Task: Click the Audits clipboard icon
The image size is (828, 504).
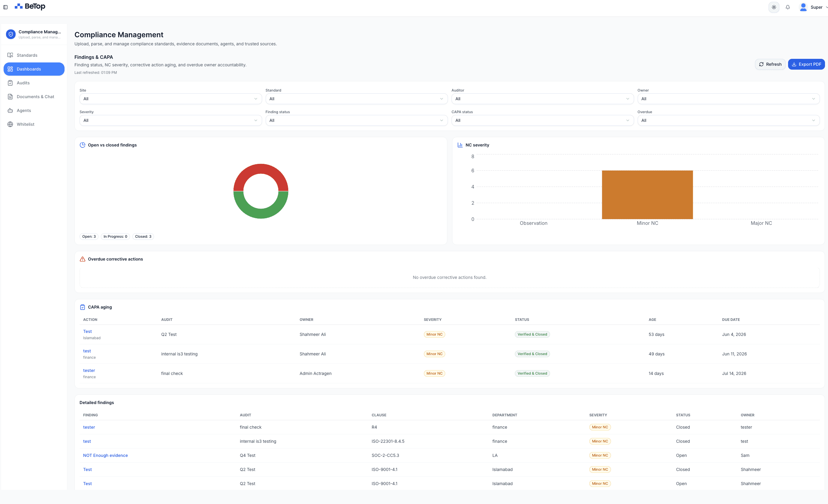Action: pyautogui.click(x=10, y=83)
